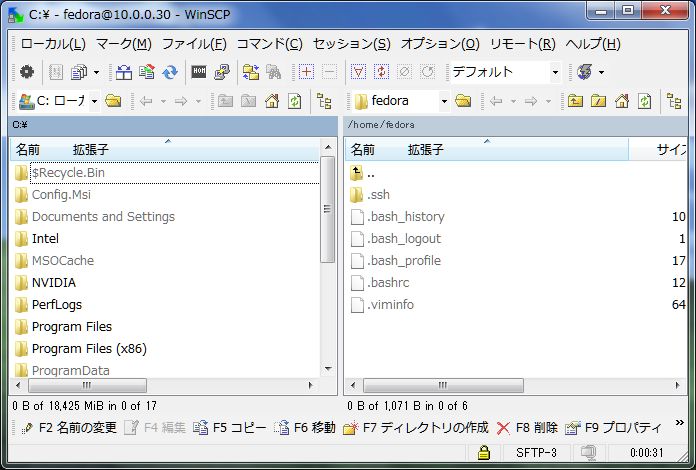Sort remote panel by 名前 column header
This screenshot has height=470, width=696.
point(362,150)
